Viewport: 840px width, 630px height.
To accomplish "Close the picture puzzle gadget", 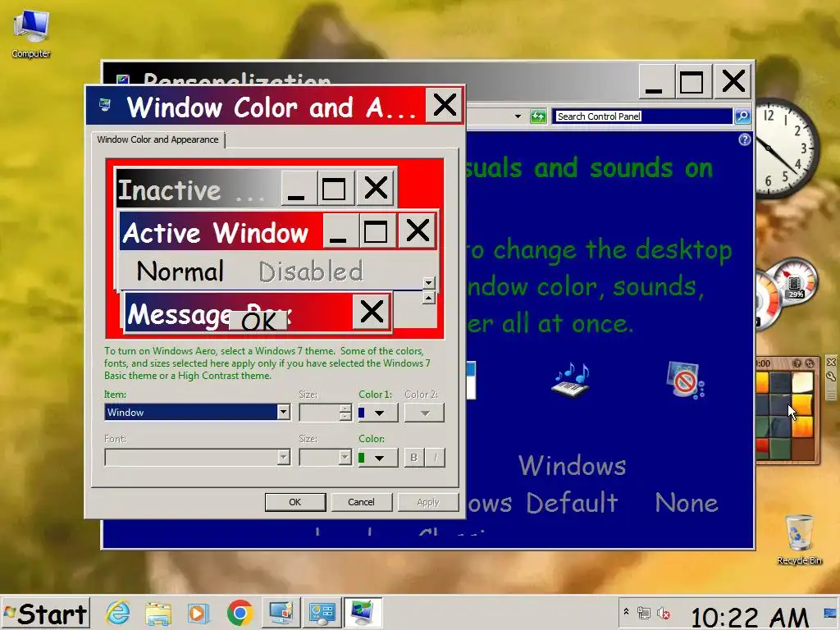I will coord(831,362).
